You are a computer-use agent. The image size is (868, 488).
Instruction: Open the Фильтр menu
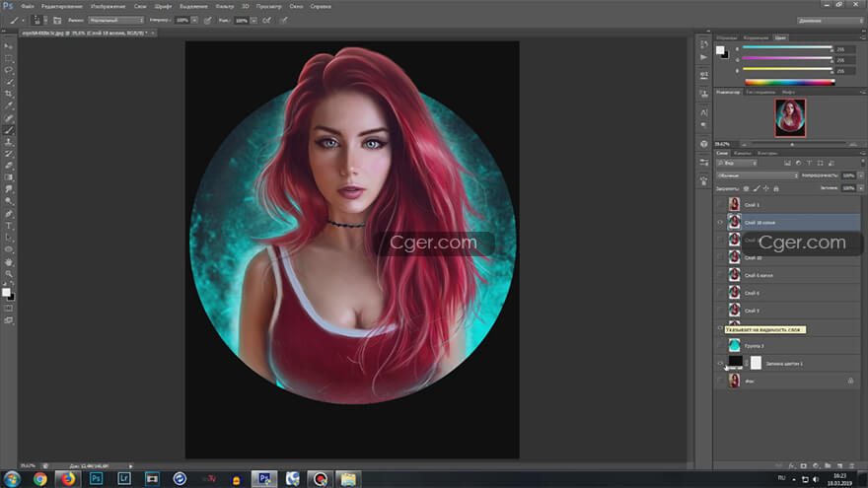(224, 6)
